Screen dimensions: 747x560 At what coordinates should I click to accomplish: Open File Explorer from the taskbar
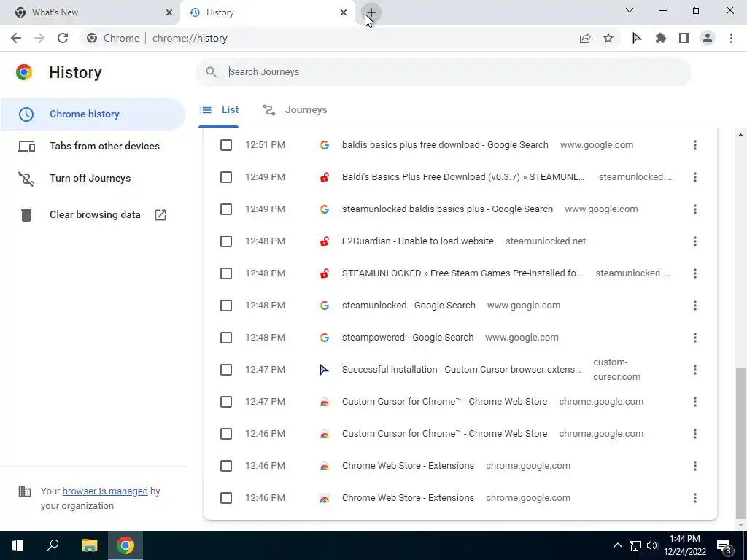(x=89, y=545)
